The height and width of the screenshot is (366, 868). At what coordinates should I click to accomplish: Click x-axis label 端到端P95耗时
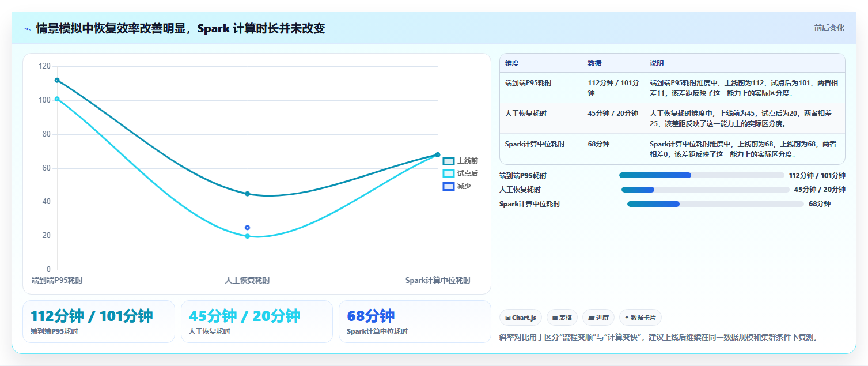tap(57, 281)
